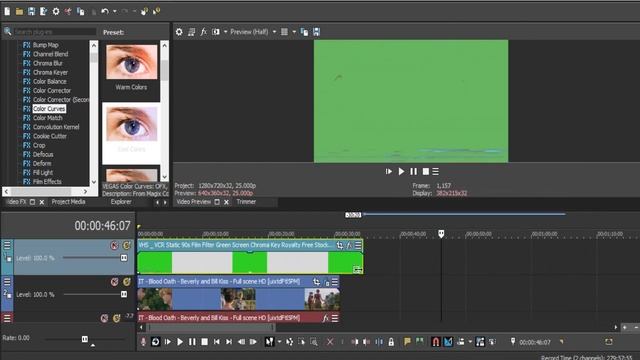Mute the audio track
The width and height of the screenshot is (640, 360).
[x=104, y=318]
